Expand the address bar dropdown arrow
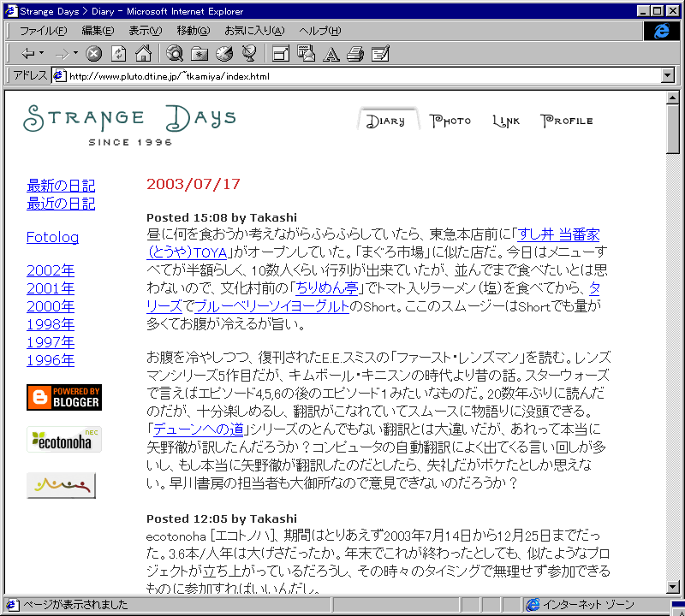Screen dimensions: 685x616 click(667, 76)
